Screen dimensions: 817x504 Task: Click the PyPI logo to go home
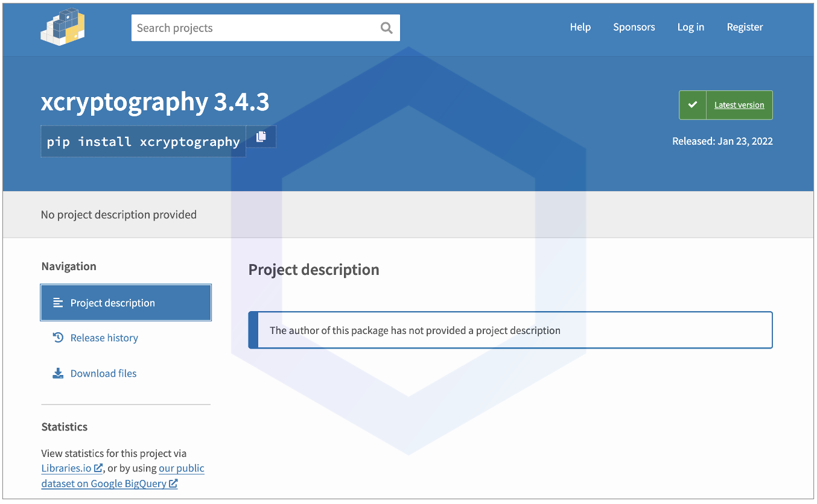(63, 28)
